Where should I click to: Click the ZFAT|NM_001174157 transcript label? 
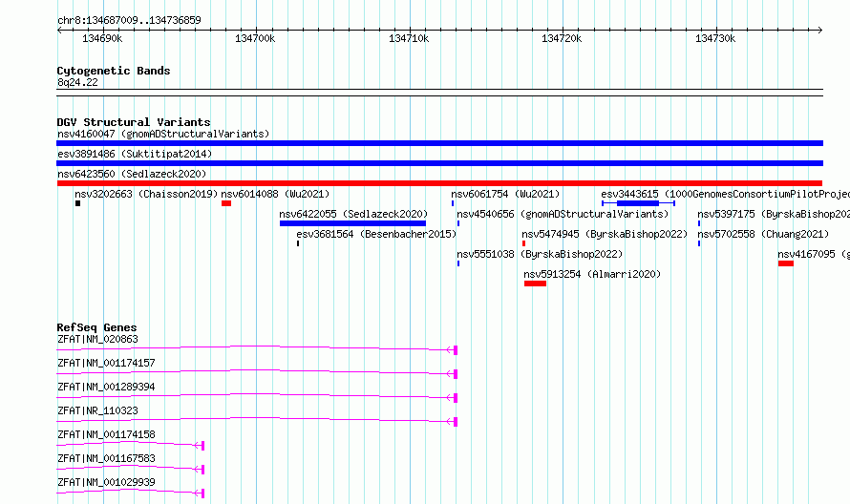106,363
